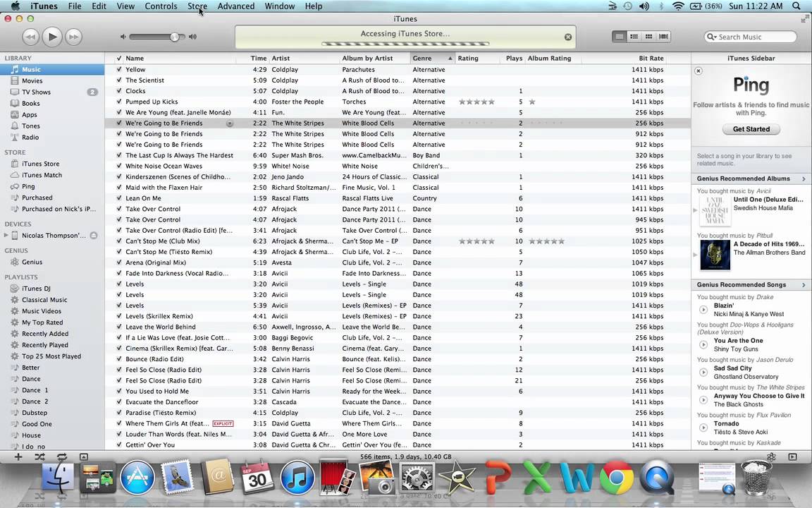Add new playlist with plus button
Image resolution: width=812 pixels, height=508 pixels.
18,456
